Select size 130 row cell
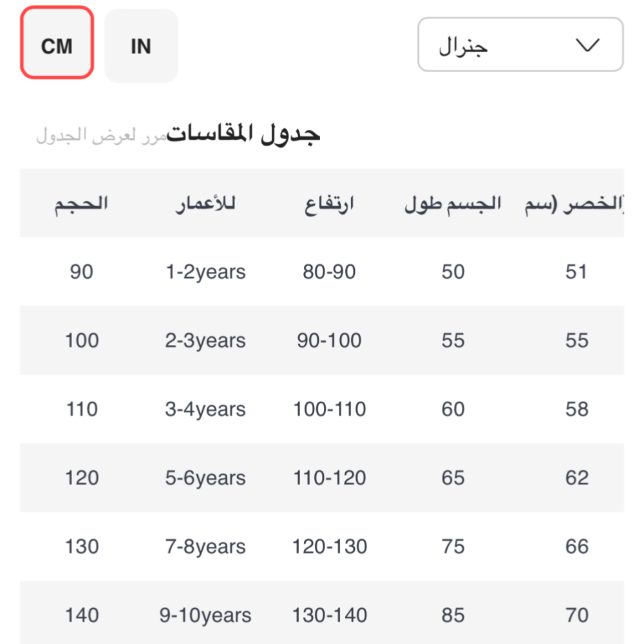Image resolution: width=644 pixels, height=644 pixels. click(x=82, y=547)
